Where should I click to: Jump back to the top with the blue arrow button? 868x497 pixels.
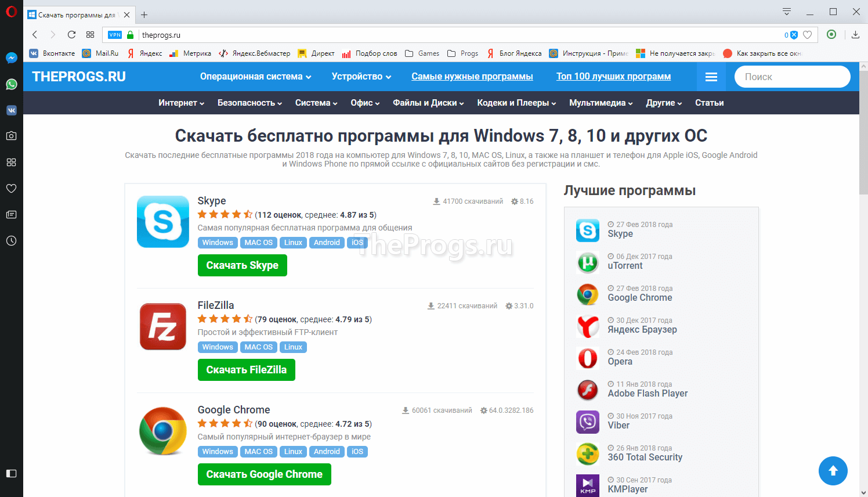point(833,471)
